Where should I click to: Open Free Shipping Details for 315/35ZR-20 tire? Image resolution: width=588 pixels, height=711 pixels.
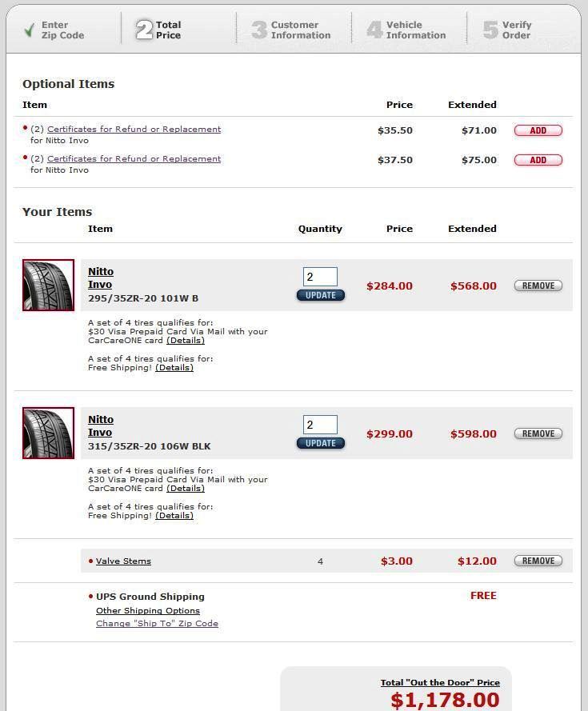[x=174, y=516]
